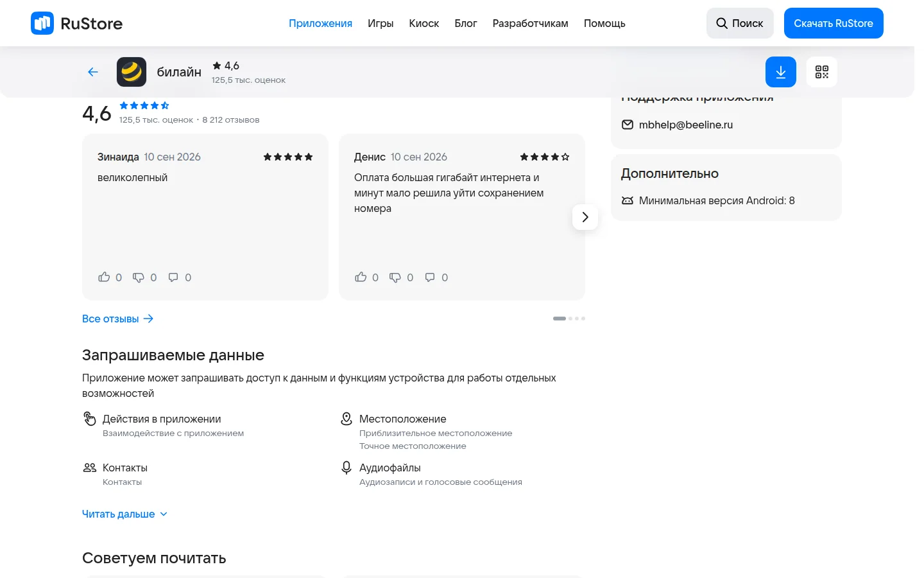Click the билайн app title in header
The width and height of the screenshot is (924, 578).
tap(179, 72)
